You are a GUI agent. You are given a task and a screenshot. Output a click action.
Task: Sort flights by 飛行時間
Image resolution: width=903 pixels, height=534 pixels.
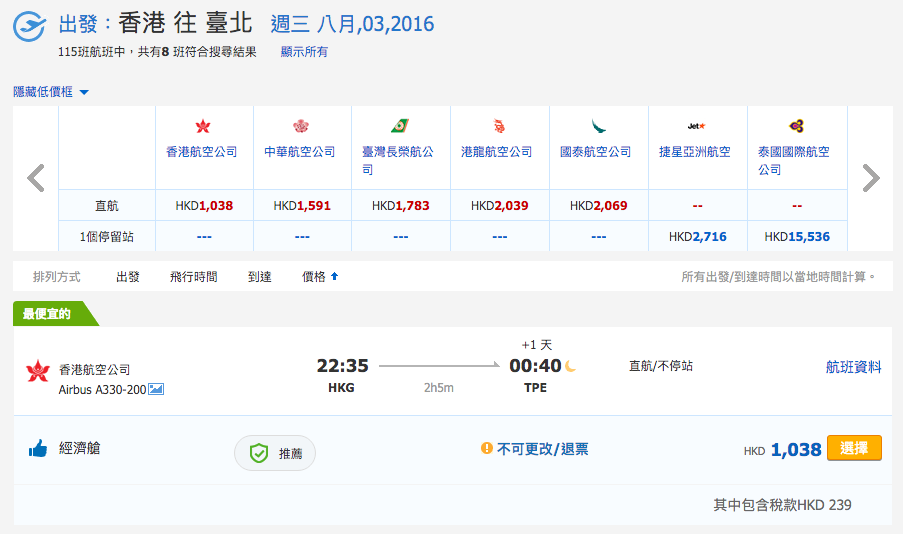194,277
